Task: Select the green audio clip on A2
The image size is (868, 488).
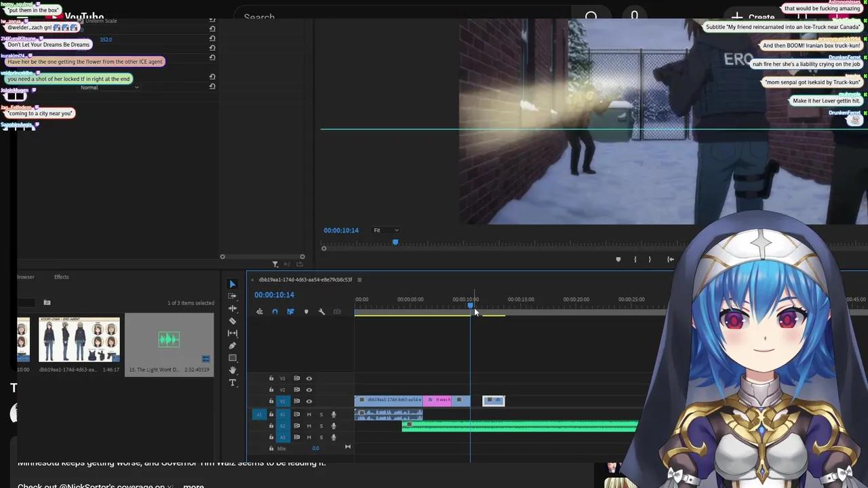Action: tap(520, 426)
